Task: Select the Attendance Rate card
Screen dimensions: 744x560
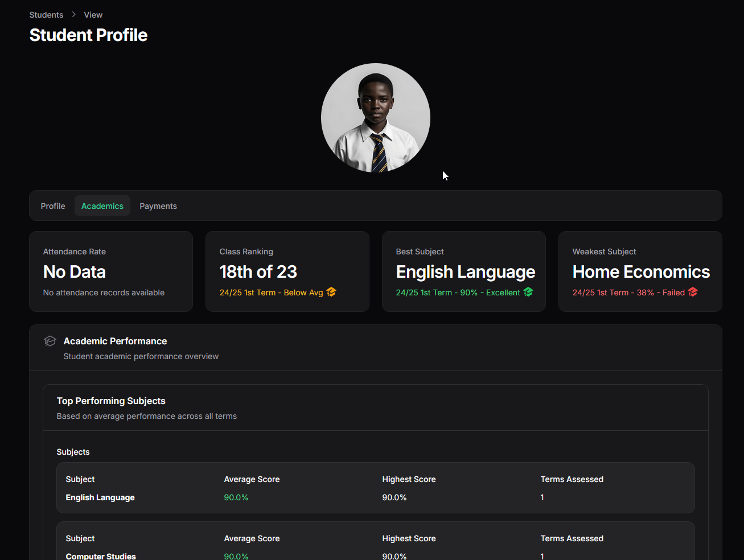Action: click(x=111, y=271)
